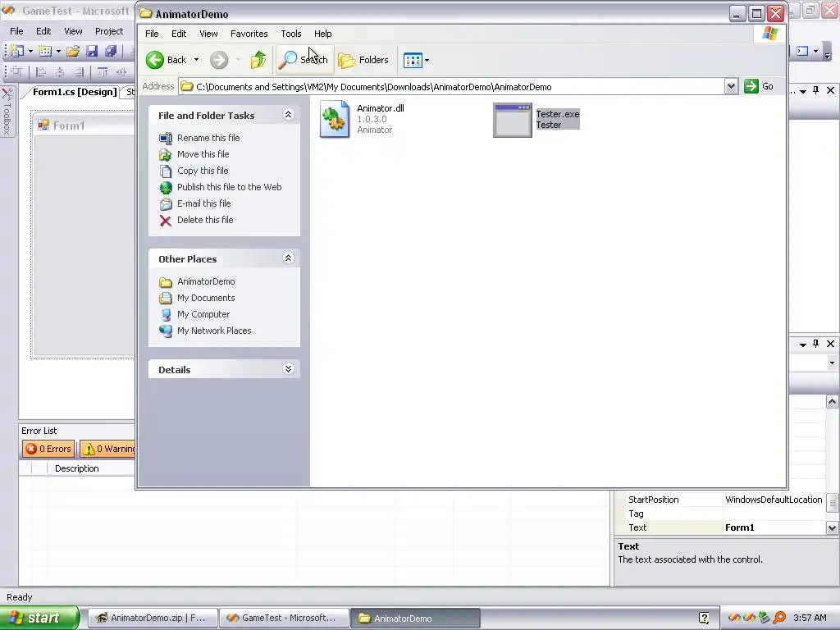The width and height of the screenshot is (840, 630).
Task: Click Move this file
Action: (203, 154)
